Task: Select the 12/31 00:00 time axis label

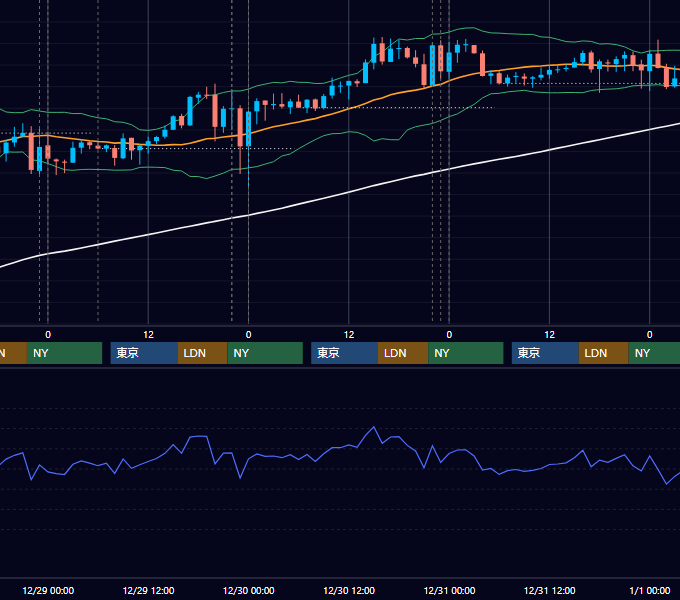Action: [x=449, y=590]
